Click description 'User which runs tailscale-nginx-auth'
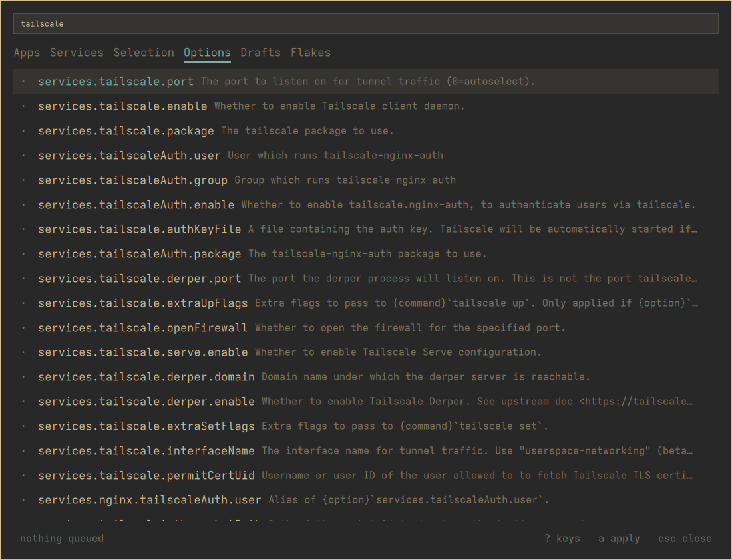The width and height of the screenshot is (732, 560). click(x=335, y=156)
